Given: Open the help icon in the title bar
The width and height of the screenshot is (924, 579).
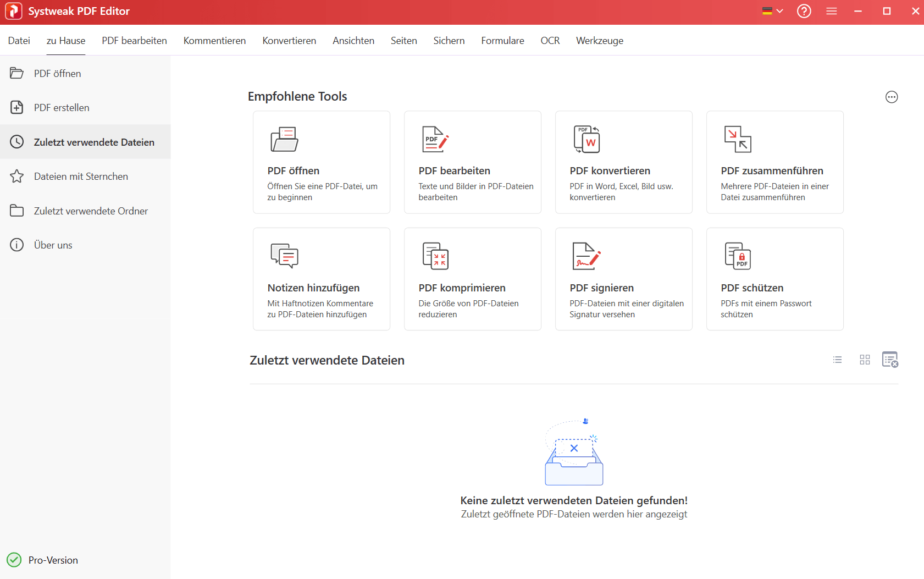Looking at the screenshot, I should tap(804, 11).
